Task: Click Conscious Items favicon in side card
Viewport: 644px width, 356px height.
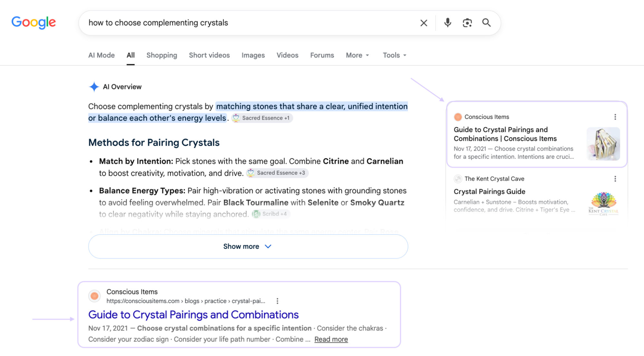Action: pos(458,117)
